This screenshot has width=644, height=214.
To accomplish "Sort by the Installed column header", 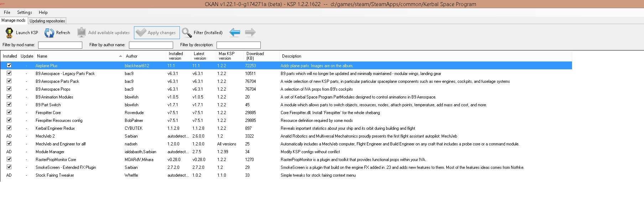I will click(10, 56).
